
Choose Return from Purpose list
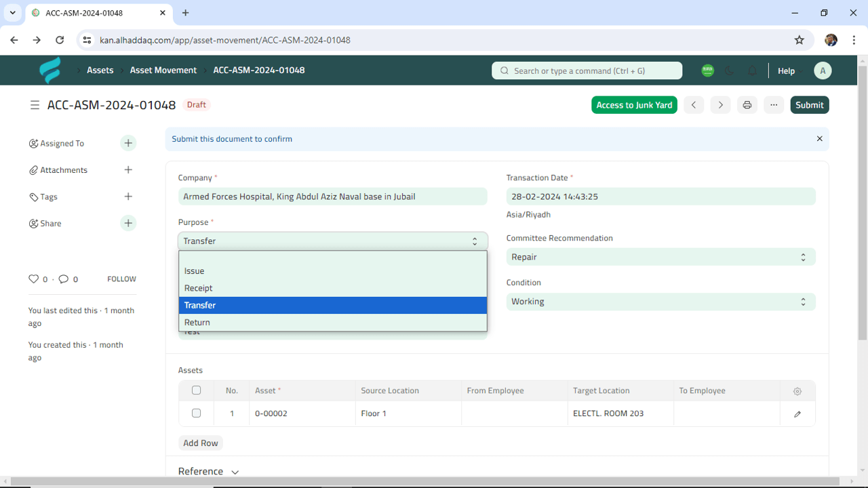tap(332, 323)
